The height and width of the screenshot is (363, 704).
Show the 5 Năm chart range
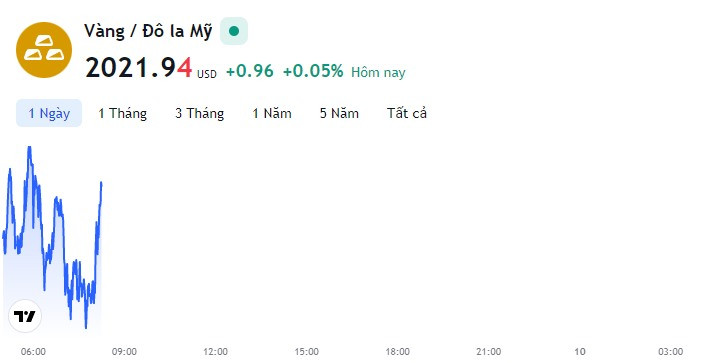(339, 113)
